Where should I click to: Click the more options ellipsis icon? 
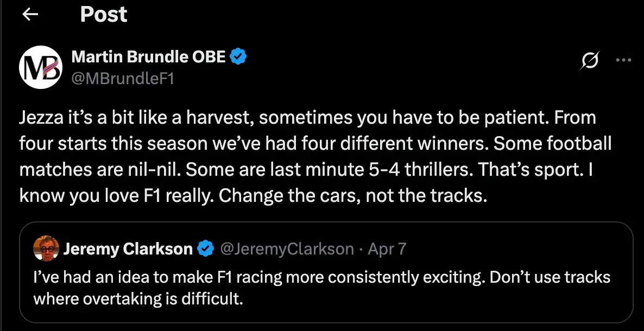(624, 60)
